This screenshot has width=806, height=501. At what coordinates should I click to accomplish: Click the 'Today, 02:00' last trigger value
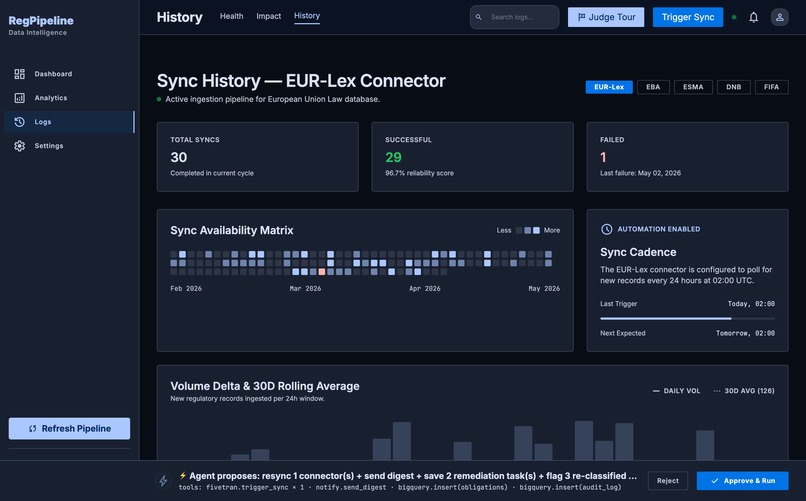click(751, 304)
